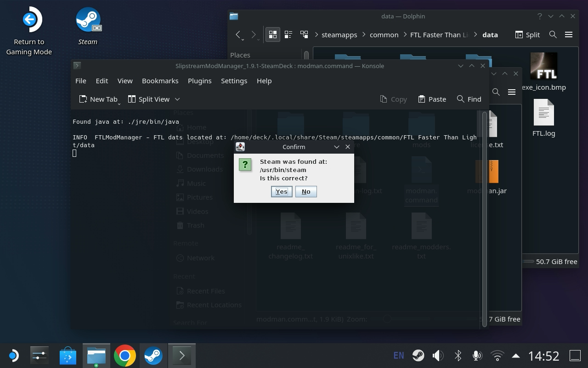Image resolution: width=588 pixels, height=368 pixels.
Task: Open Konsole Settings menu
Action: (234, 80)
